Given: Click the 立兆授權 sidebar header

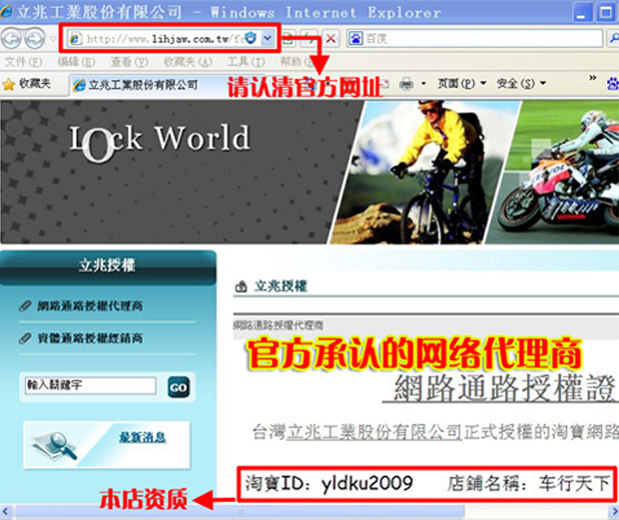Looking at the screenshot, I should click(x=107, y=265).
